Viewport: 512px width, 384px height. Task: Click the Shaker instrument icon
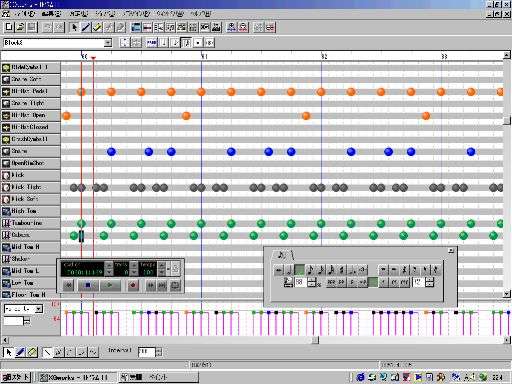pos(6,259)
